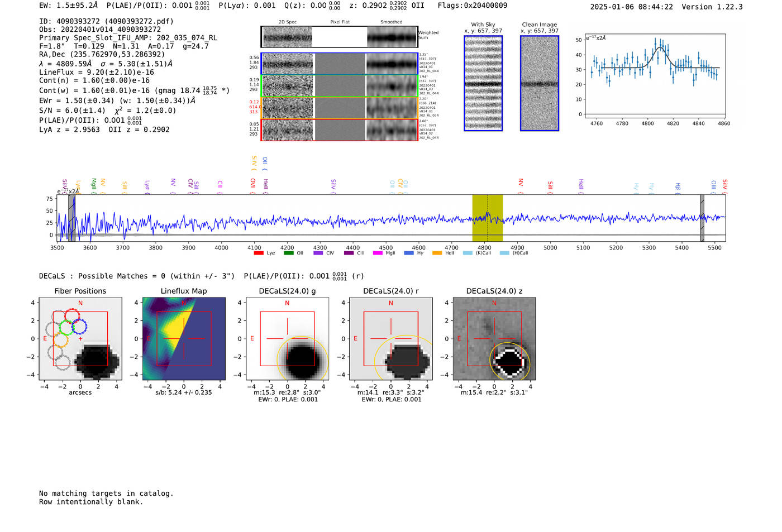This screenshot has width=782, height=532.
Task: Click the hatched gray band near 5460 Å
Action: pos(702,218)
